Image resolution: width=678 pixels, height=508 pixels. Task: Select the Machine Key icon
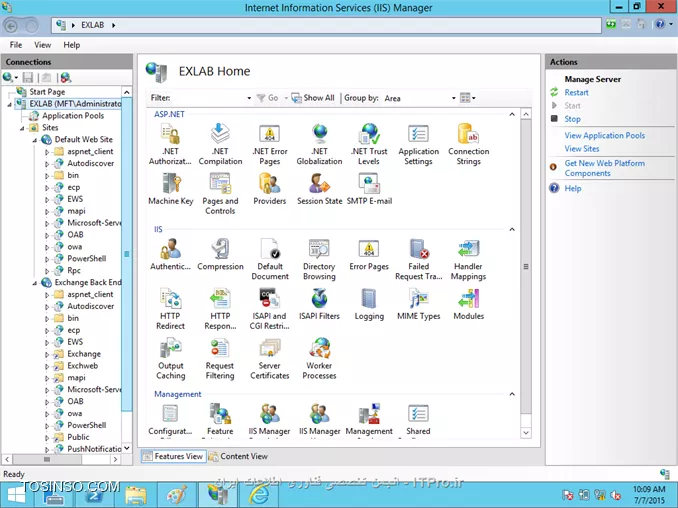[x=170, y=189]
